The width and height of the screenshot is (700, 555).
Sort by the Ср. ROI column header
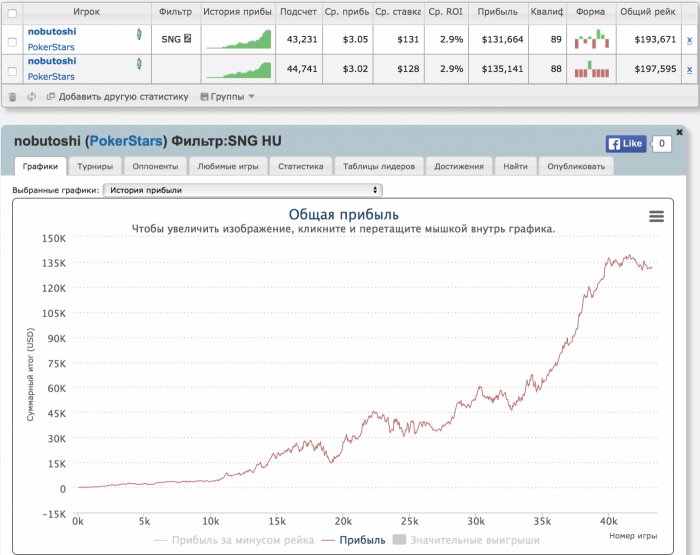(x=446, y=12)
